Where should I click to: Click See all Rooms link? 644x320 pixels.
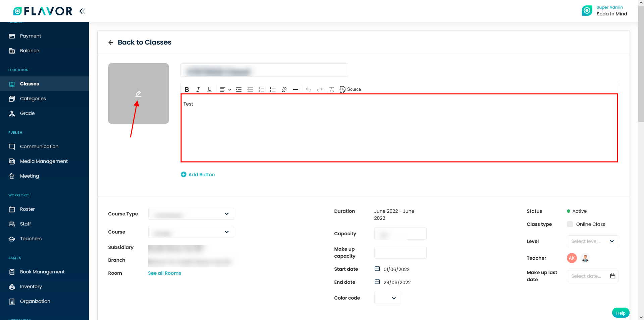click(x=164, y=273)
